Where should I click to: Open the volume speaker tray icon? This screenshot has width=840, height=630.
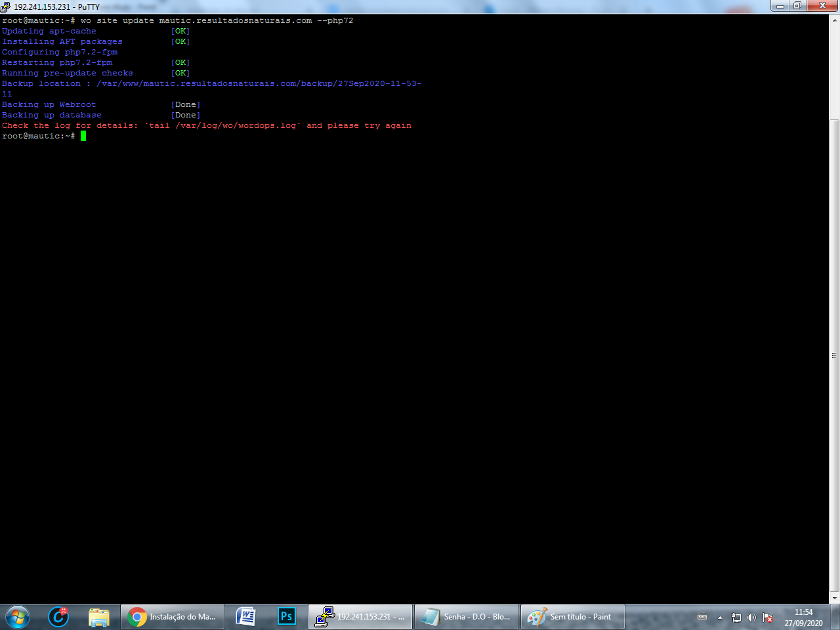tap(752, 618)
